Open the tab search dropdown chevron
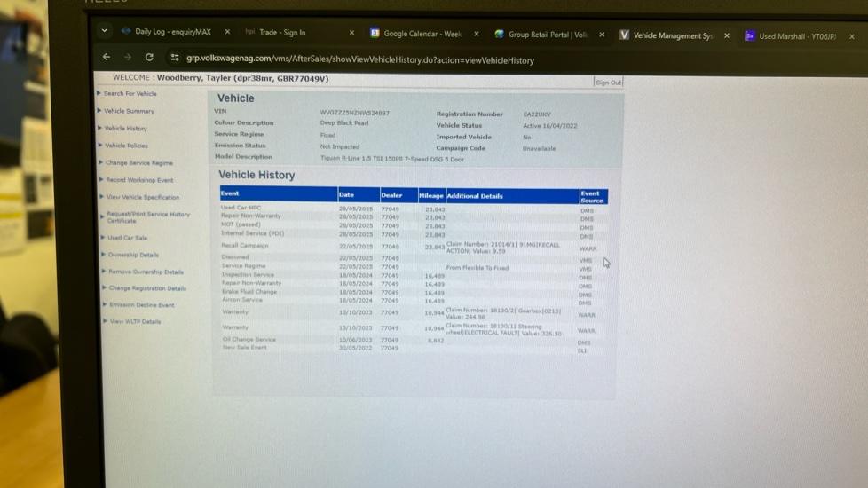This screenshot has width=868, height=488. coord(104,31)
